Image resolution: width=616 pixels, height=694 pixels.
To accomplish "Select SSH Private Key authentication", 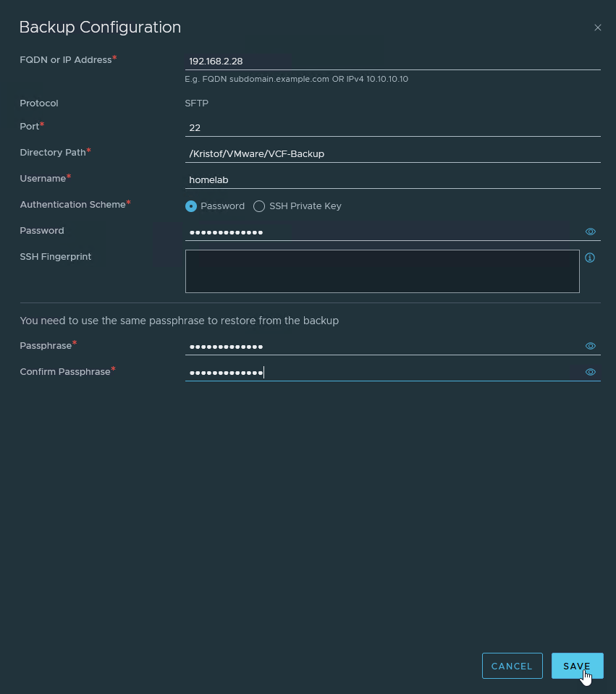I will 259,206.
